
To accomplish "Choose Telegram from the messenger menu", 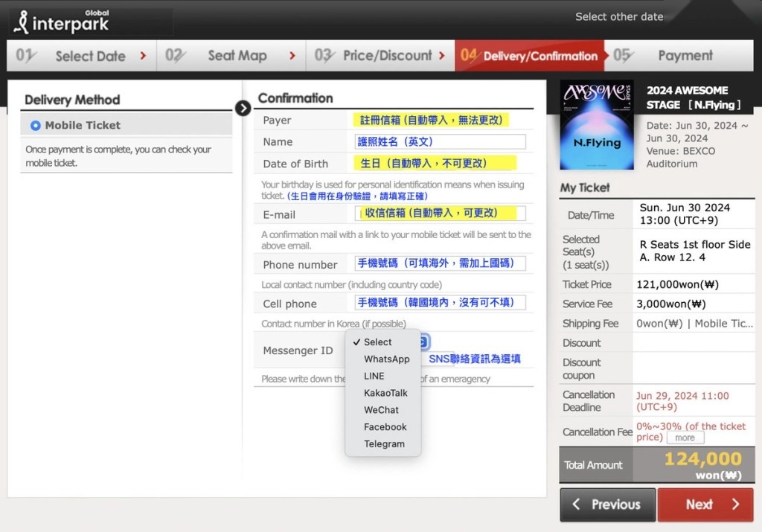I will [x=384, y=444].
